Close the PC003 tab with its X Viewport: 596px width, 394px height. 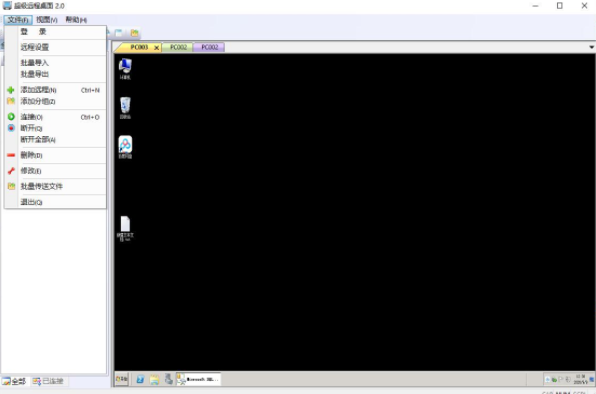click(x=156, y=48)
